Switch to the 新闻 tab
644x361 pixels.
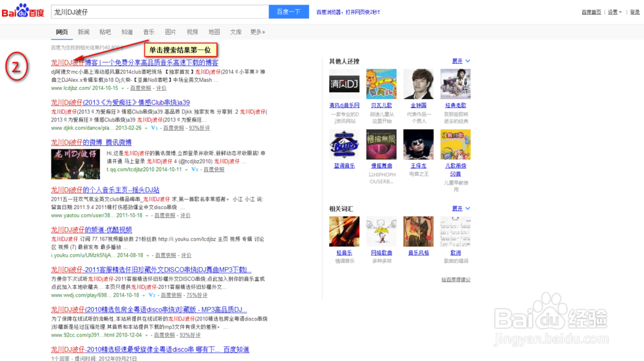pyautogui.click(x=83, y=32)
